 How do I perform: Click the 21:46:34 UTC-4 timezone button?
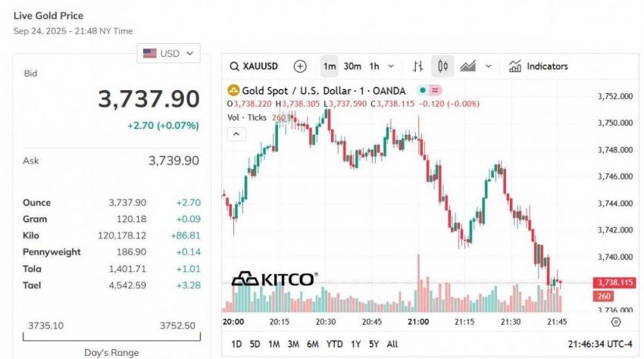(600, 344)
